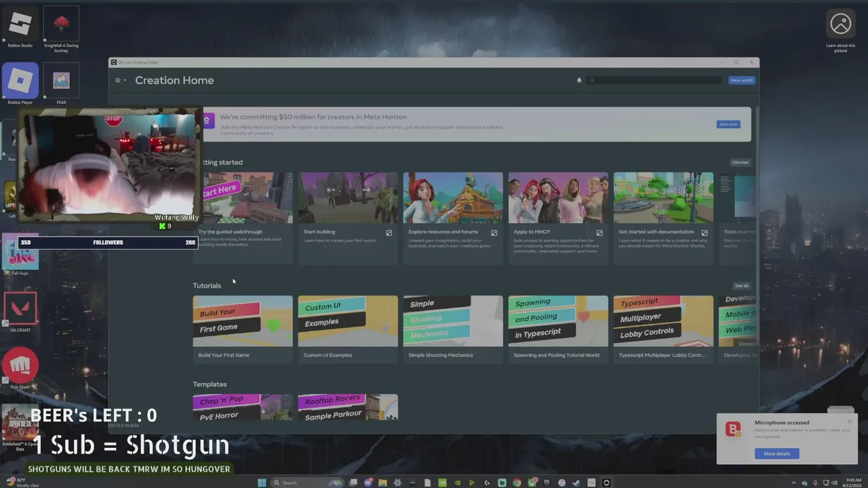This screenshot has height=488, width=868.
Task: Open the music app icon in the taskbar
Action: [561, 483]
